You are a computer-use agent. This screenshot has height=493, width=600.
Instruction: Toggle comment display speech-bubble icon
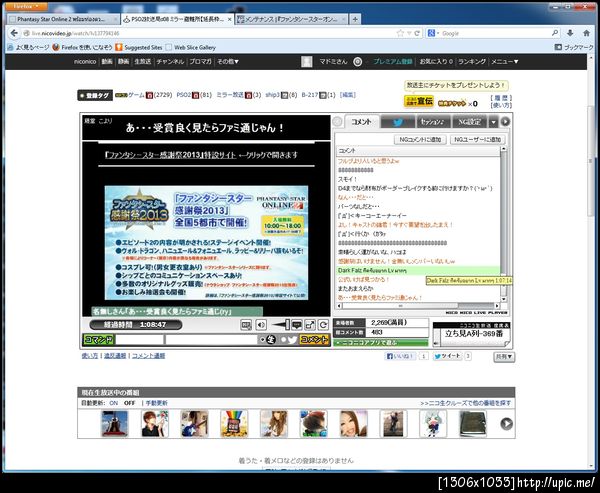[x=297, y=325]
